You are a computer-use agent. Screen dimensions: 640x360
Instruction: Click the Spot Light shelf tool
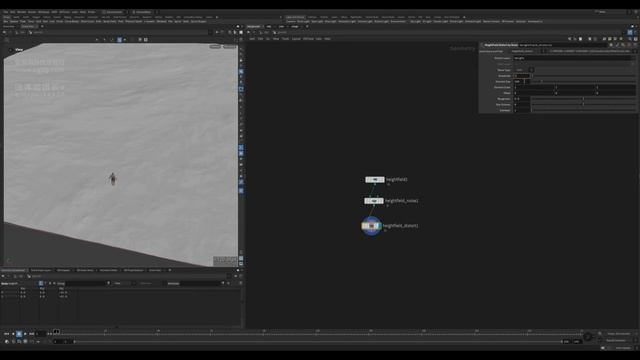coord(317,21)
